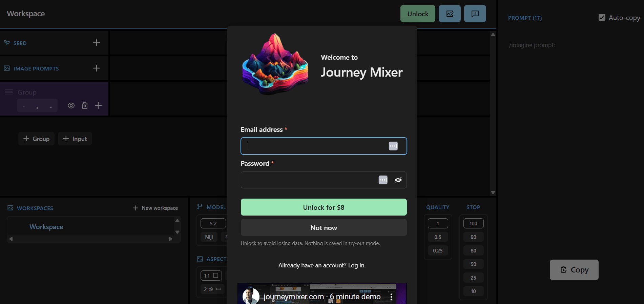The height and width of the screenshot is (304, 644).
Task: Toggle the Auto-copy checkbox
Action: pos(602,17)
